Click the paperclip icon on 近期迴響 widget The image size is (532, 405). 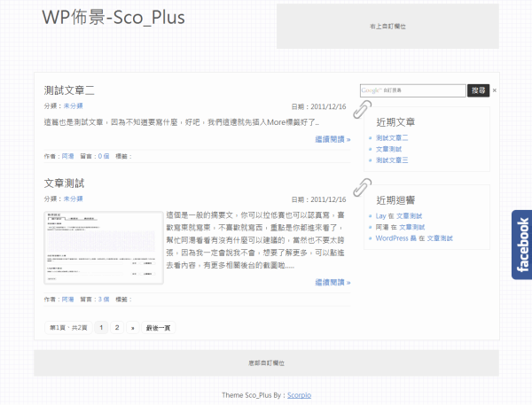(x=362, y=187)
